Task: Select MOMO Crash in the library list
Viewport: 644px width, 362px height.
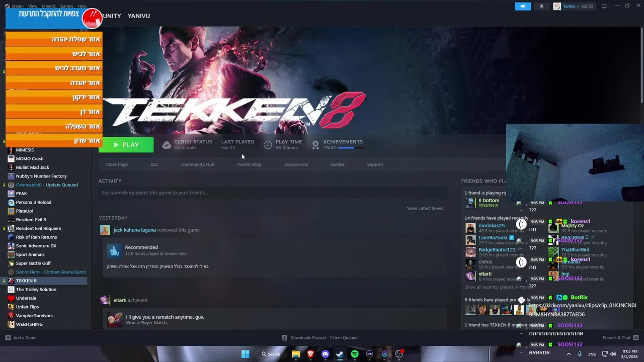Action: click(x=29, y=158)
